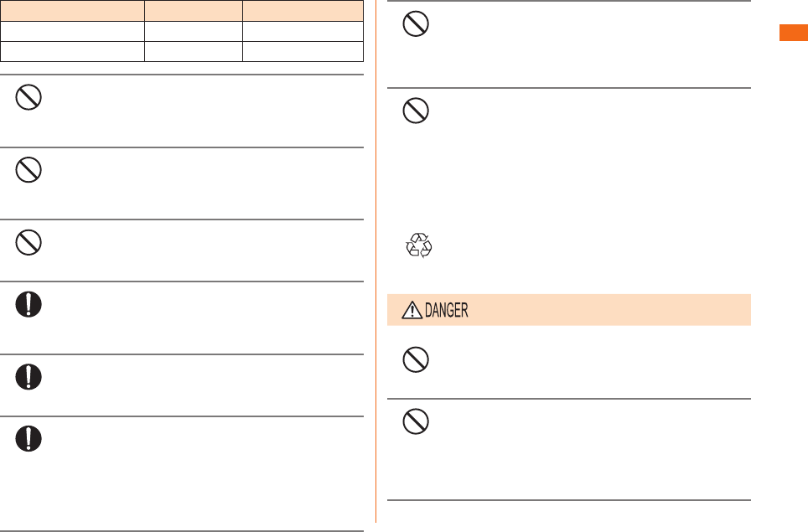Click the orange vertical divider between columns
Image resolution: width=808 pixels, height=532 pixels.
pyautogui.click(x=376, y=261)
